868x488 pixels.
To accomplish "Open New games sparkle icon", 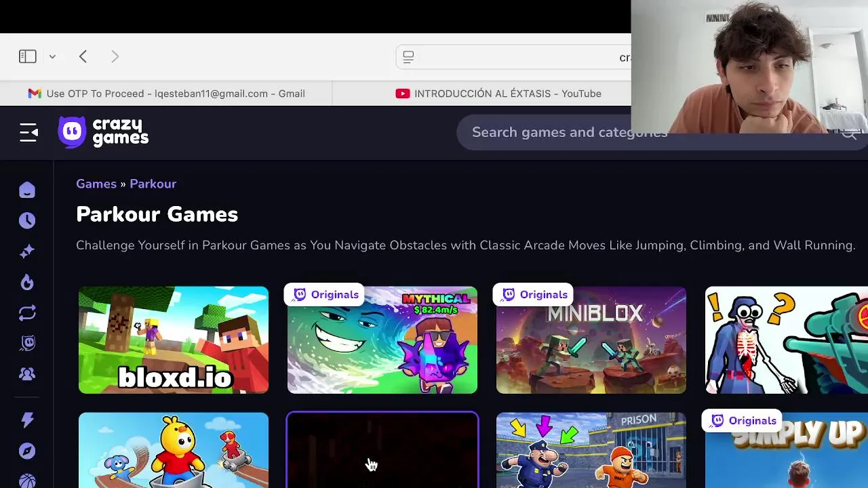I will coord(27,251).
